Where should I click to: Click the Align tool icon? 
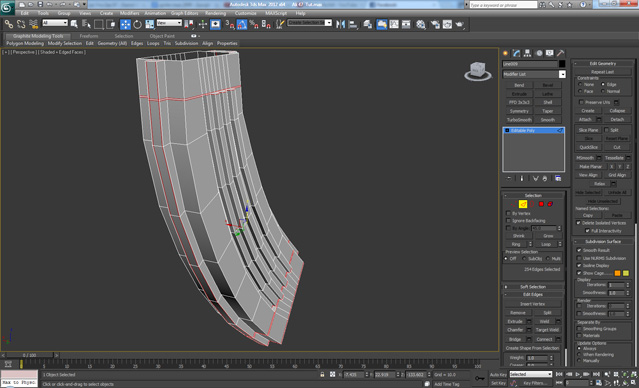point(353,24)
